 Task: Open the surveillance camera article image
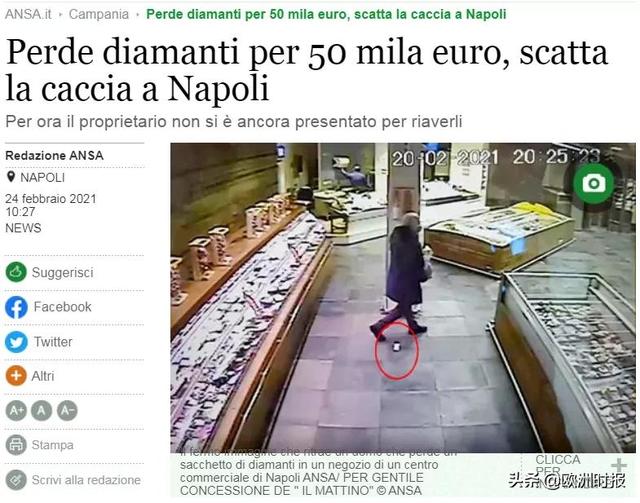click(x=403, y=298)
